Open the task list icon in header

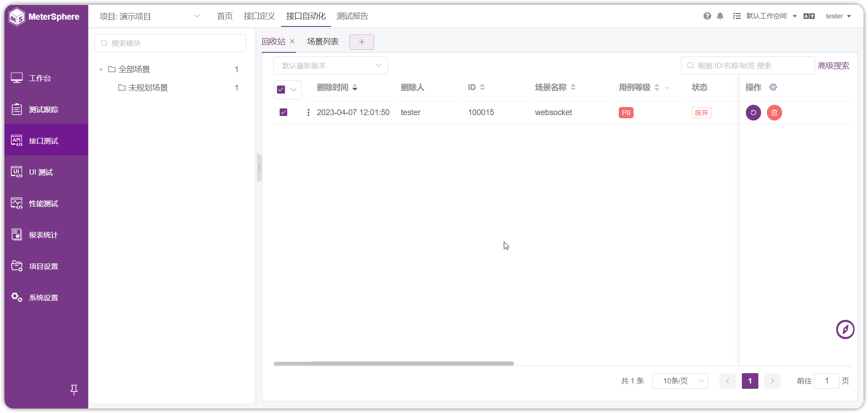(x=736, y=16)
